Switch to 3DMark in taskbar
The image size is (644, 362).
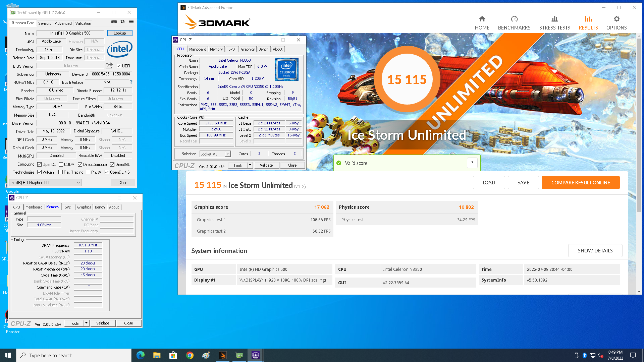click(x=222, y=355)
